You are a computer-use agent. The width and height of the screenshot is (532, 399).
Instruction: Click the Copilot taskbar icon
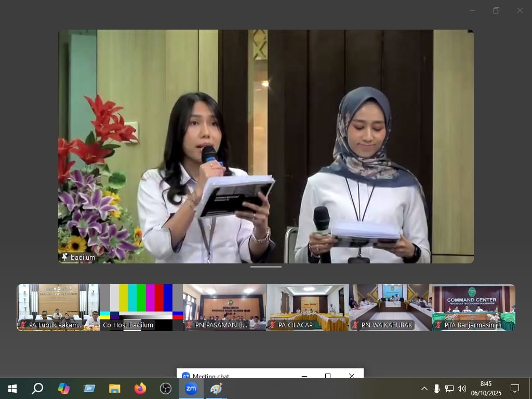(64, 388)
